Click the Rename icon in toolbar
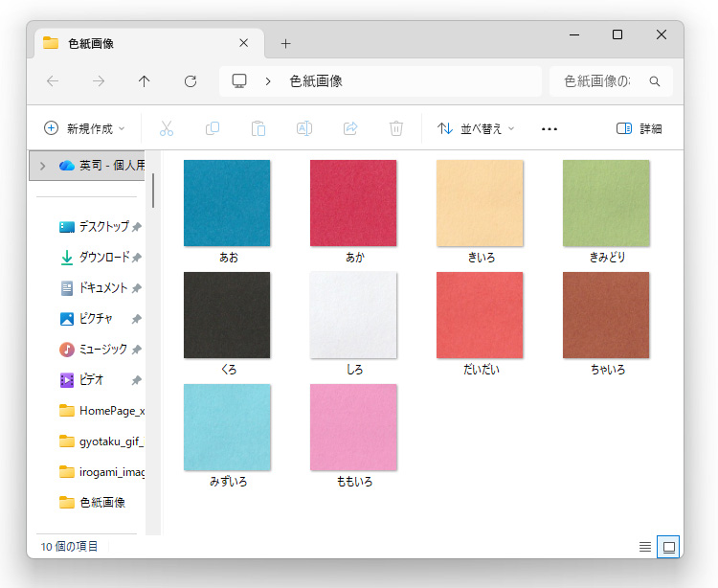718x588 pixels. click(303, 128)
